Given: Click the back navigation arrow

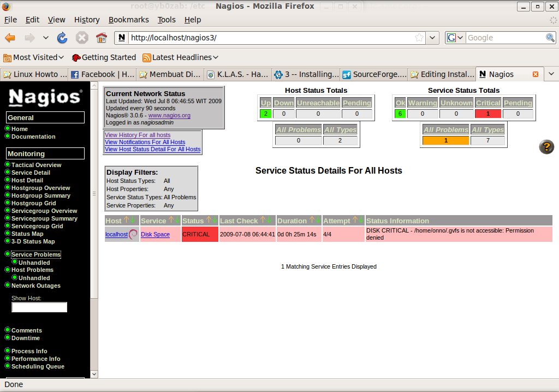Looking at the screenshot, I should tap(10, 38).
